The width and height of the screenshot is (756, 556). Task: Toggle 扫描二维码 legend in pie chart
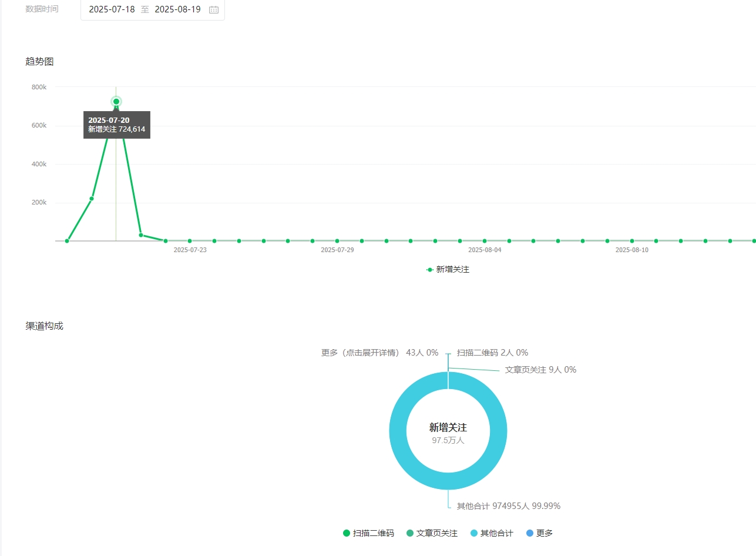[368, 534]
